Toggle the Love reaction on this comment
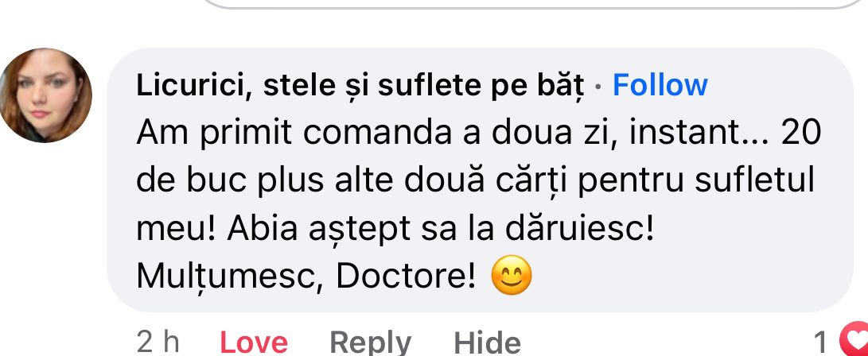This screenshot has height=356, width=868. pyautogui.click(x=254, y=342)
